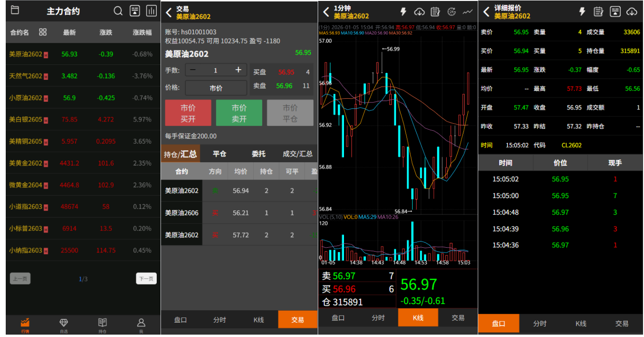This screenshot has width=644, height=337.
Task: Click the trend line icon in the chart header
Action: [469, 11]
